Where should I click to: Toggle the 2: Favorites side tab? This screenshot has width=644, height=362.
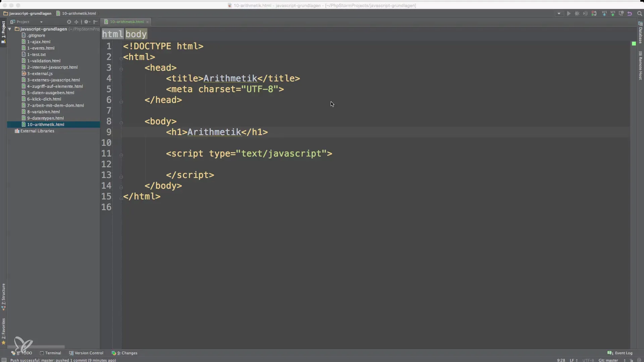[x=3, y=331]
